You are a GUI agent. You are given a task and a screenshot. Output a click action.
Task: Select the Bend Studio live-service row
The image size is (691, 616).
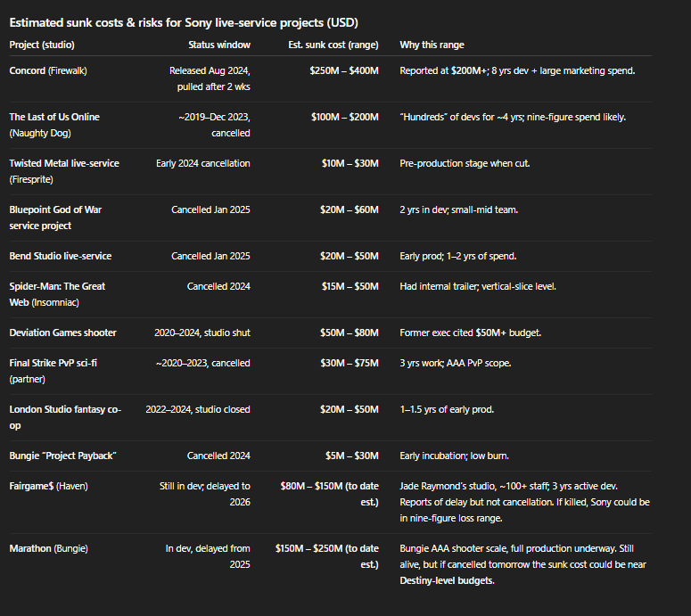pos(331,256)
